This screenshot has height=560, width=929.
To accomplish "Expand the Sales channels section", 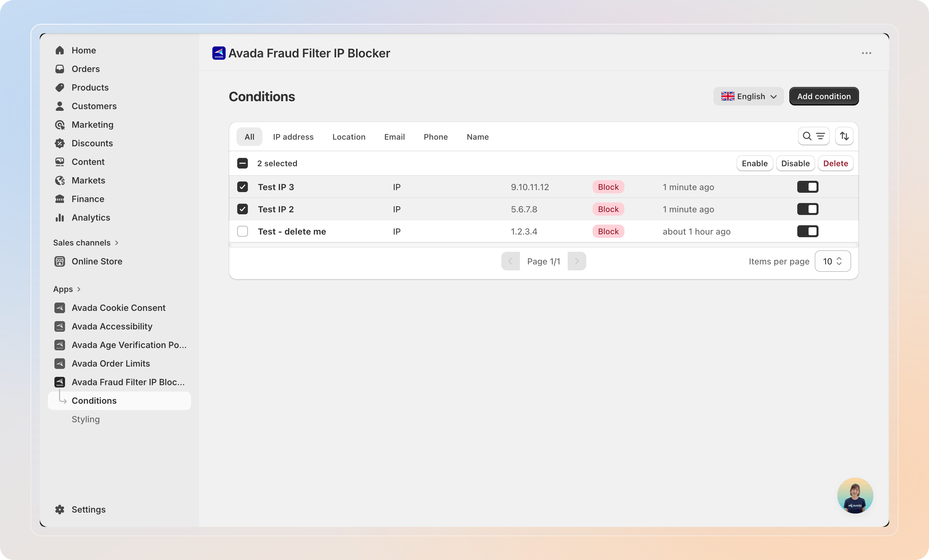I will [86, 243].
